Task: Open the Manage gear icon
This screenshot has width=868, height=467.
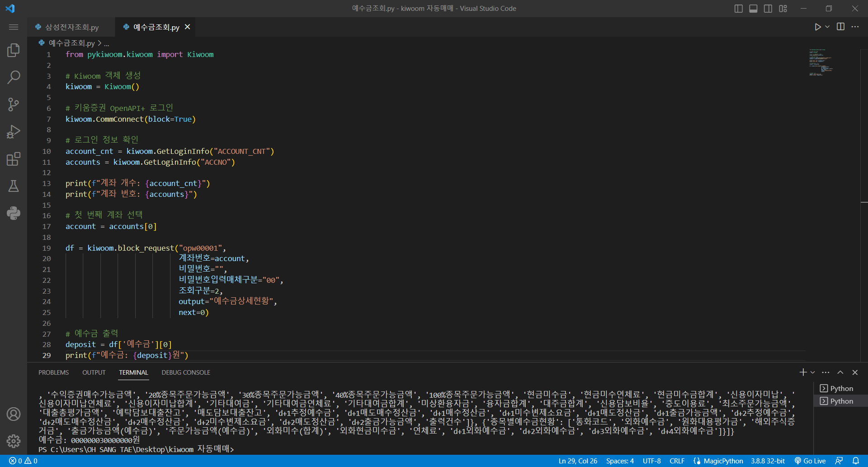Action: (14, 441)
